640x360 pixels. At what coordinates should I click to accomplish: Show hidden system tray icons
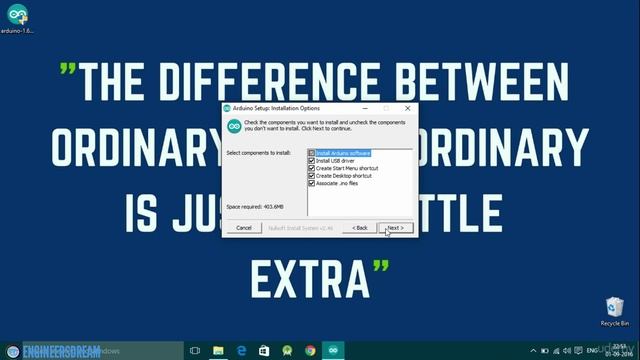(533, 351)
